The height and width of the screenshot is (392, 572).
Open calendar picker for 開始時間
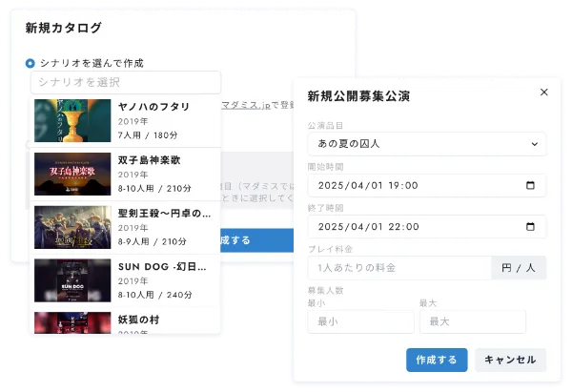(531, 185)
